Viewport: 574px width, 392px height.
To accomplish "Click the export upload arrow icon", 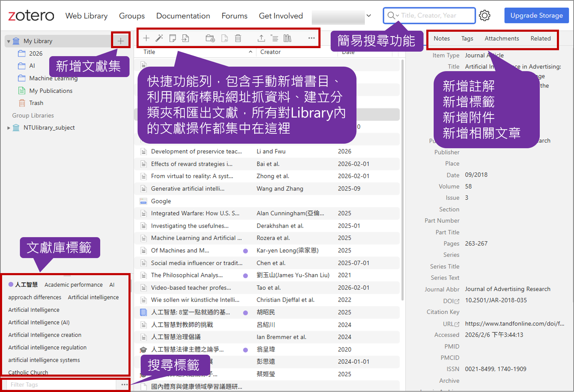I will pos(261,38).
